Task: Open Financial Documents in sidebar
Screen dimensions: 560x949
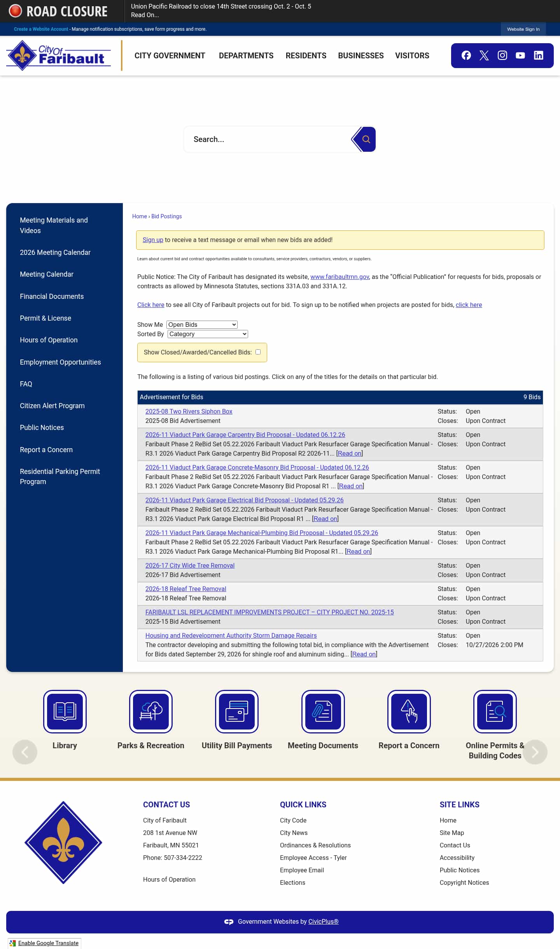Action: coord(52,296)
